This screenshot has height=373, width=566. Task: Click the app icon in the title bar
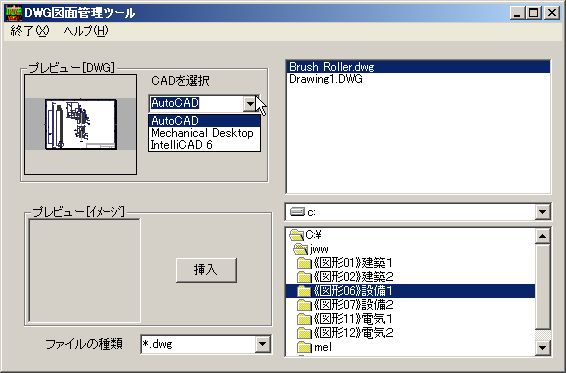point(13,13)
